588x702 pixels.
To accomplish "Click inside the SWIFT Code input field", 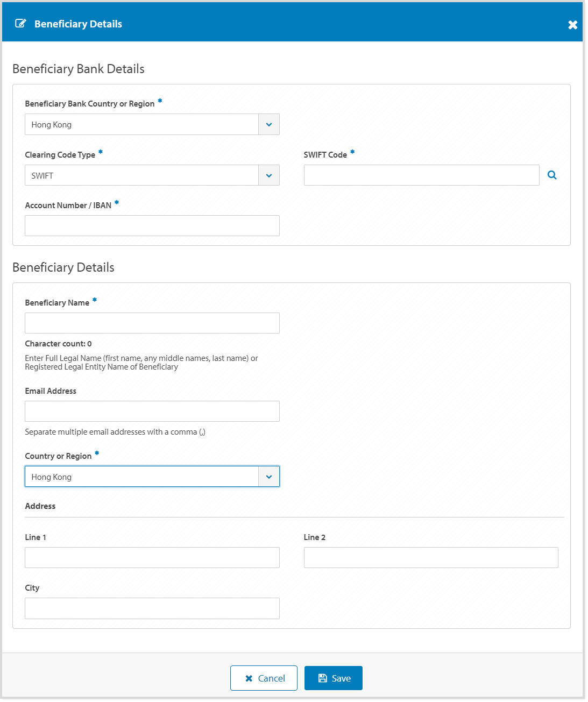I will 421,175.
